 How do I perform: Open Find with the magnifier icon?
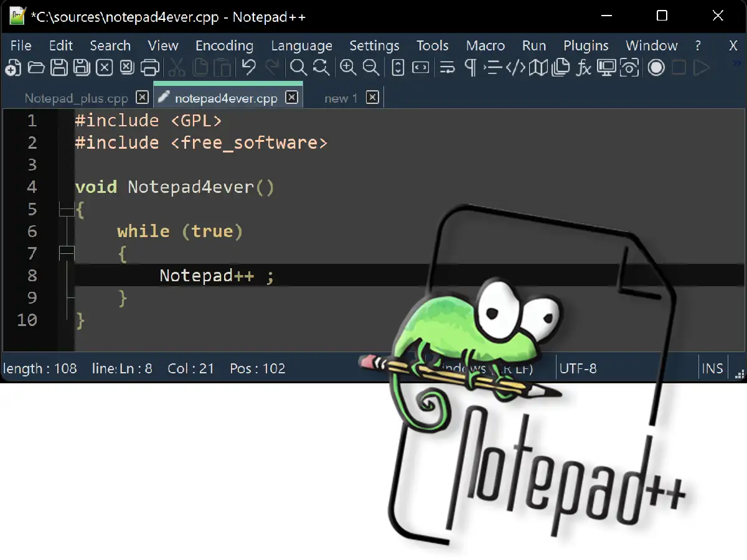[299, 68]
